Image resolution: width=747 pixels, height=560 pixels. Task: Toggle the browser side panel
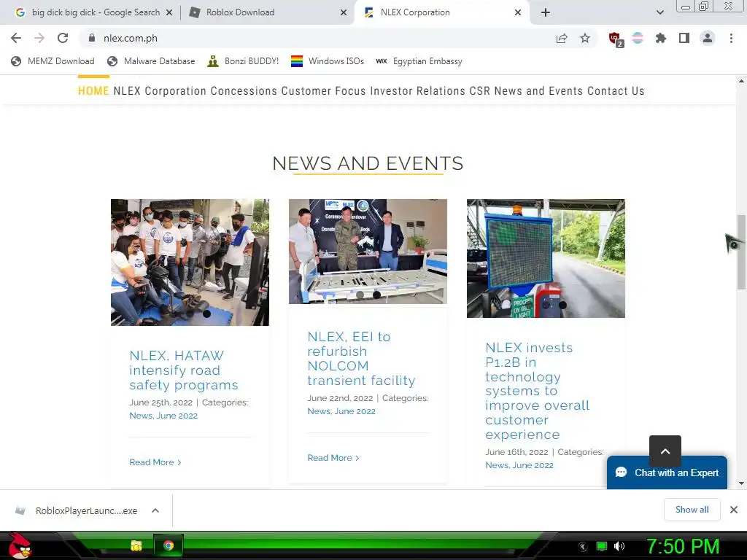coord(684,38)
